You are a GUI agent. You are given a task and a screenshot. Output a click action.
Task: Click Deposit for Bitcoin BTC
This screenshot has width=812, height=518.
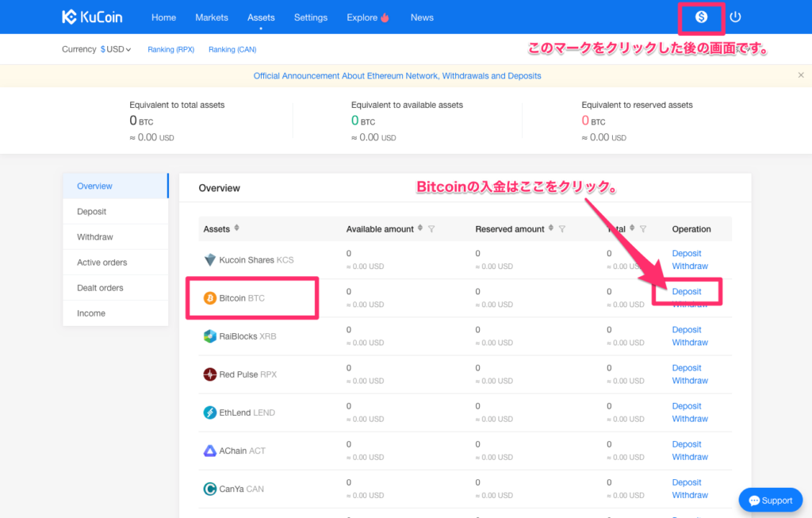(687, 292)
